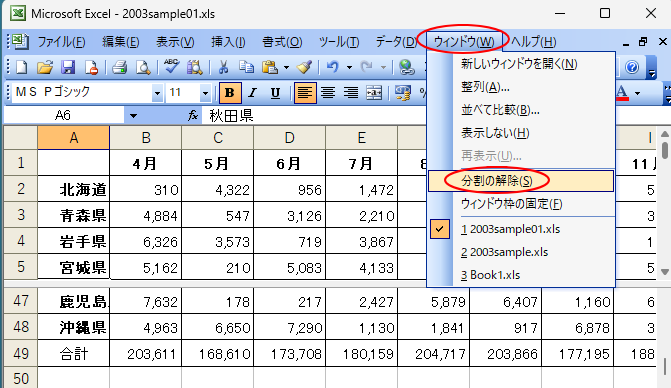Screen dimensions: 671x388
Task: Select 分割の解除(S) to remove split
Action: click(x=521, y=181)
